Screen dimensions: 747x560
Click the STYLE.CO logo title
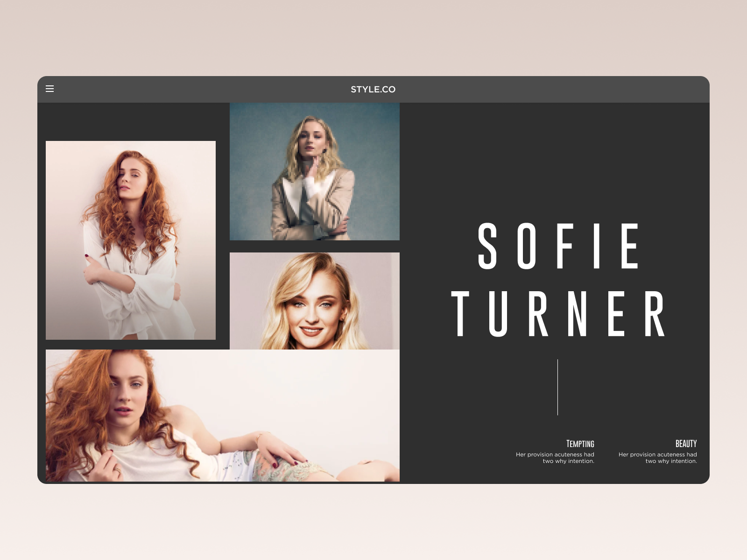coord(373,89)
